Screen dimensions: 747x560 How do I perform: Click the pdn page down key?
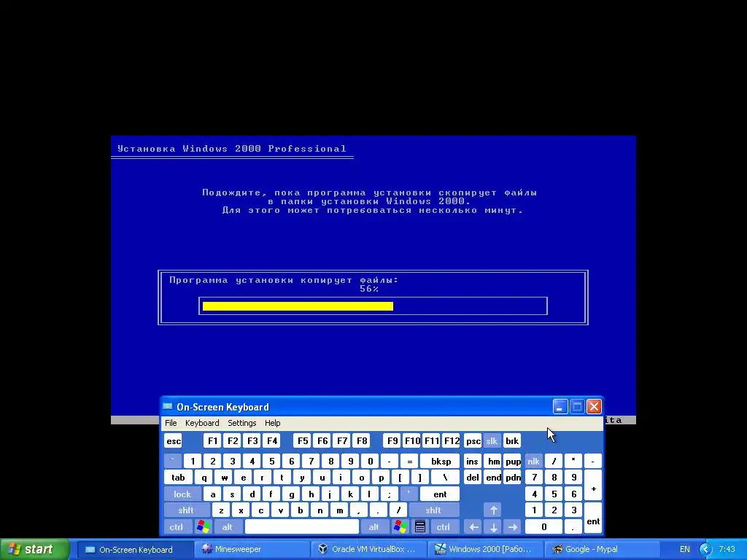point(513,477)
